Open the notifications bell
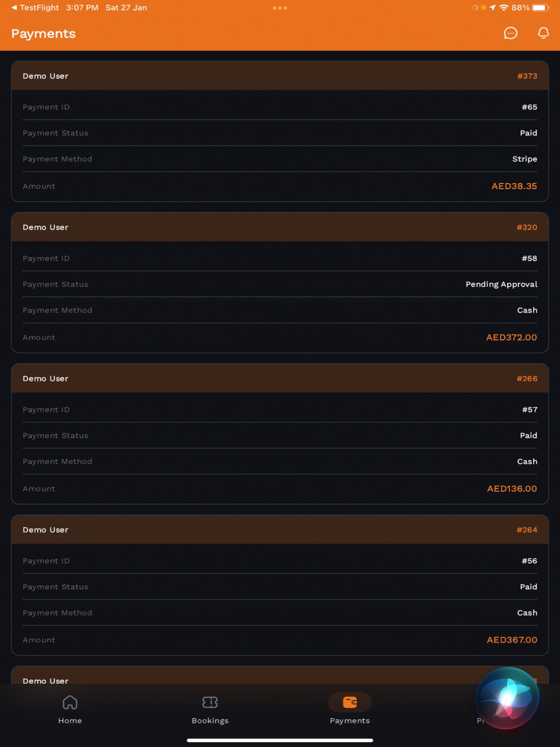The height and width of the screenshot is (747, 560). [x=543, y=34]
